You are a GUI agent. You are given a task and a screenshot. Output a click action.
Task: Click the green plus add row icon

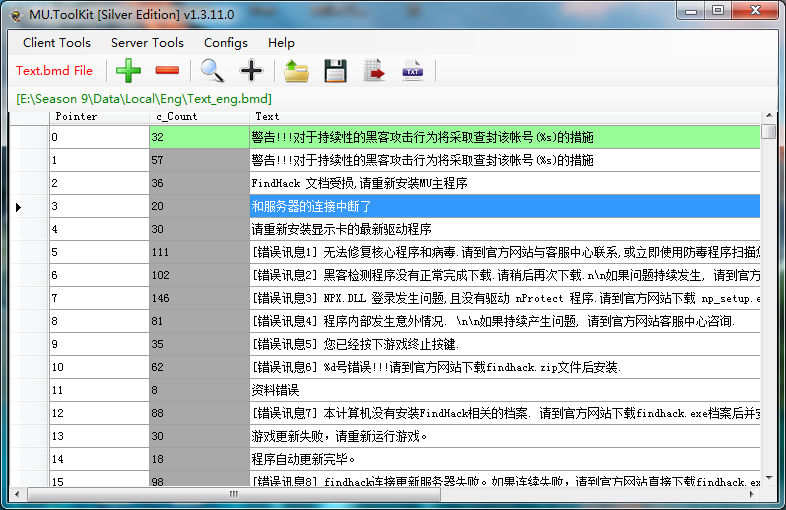click(x=128, y=71)
